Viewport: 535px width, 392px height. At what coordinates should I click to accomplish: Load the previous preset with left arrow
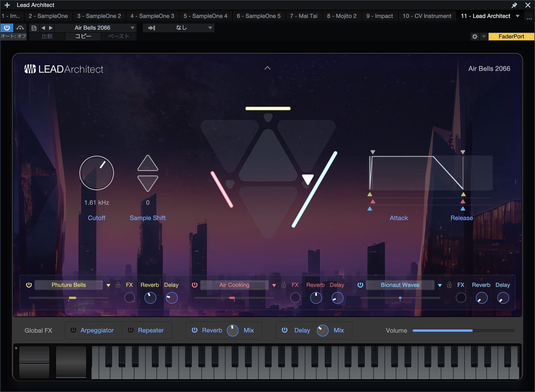[43, 28]
